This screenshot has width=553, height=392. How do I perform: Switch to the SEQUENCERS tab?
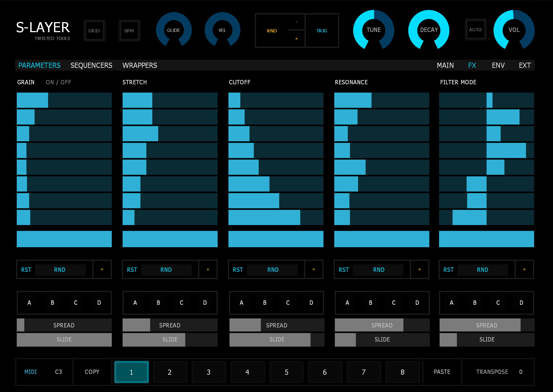(x=91, y=65)
